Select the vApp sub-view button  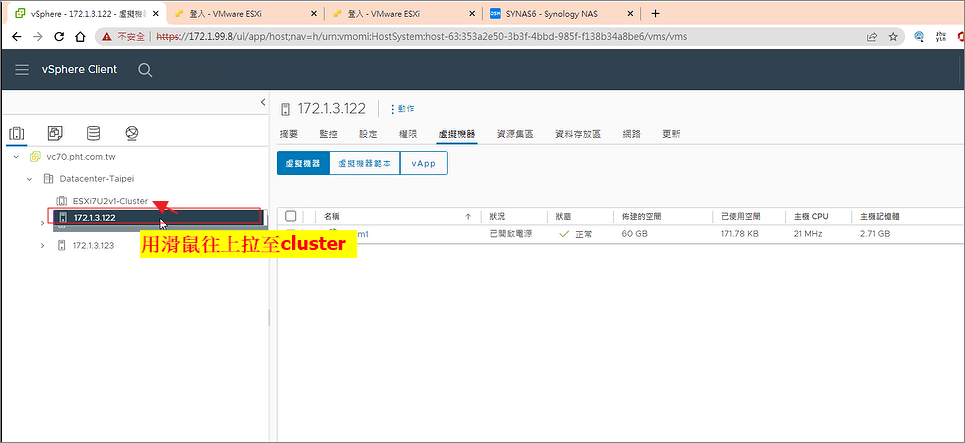(423, 164)
